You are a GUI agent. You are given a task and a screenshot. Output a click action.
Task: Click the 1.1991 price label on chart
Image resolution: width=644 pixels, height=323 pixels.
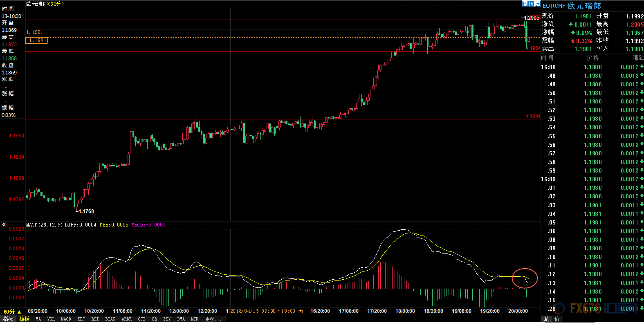click(35, 32)
